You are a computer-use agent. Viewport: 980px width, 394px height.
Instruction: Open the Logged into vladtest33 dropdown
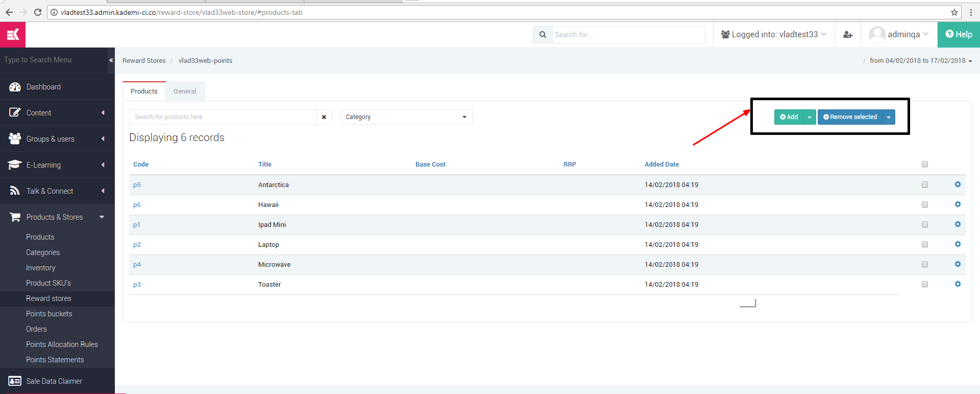[x=774, y=34]
